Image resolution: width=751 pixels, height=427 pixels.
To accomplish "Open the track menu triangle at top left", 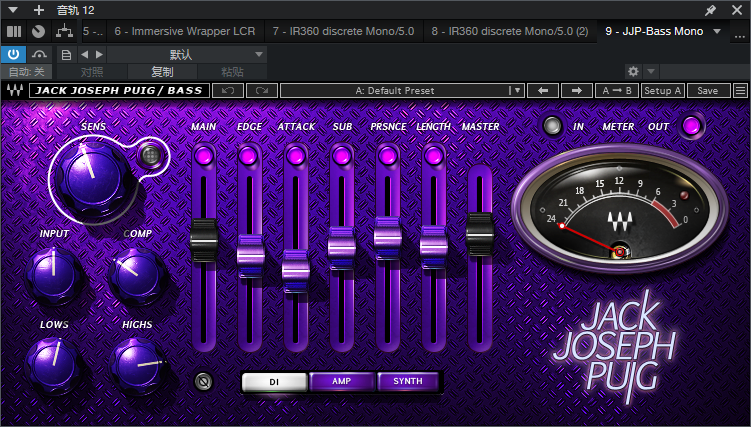I will 13,10.
